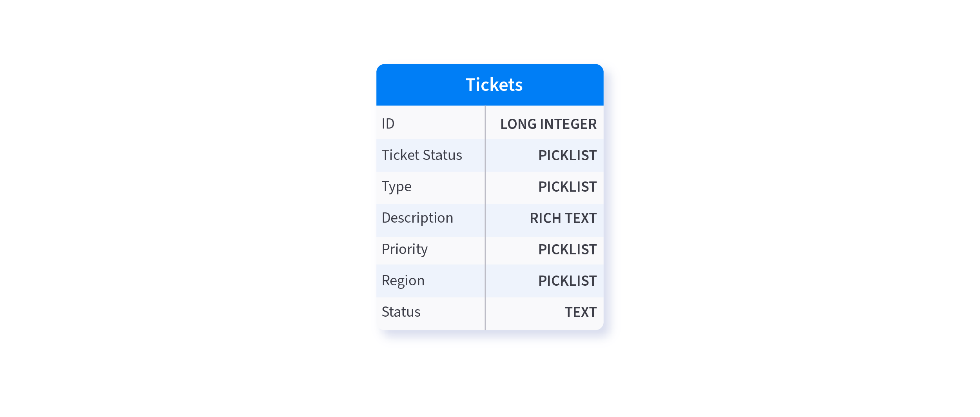Select the Type field name

[x=396, y=187]
